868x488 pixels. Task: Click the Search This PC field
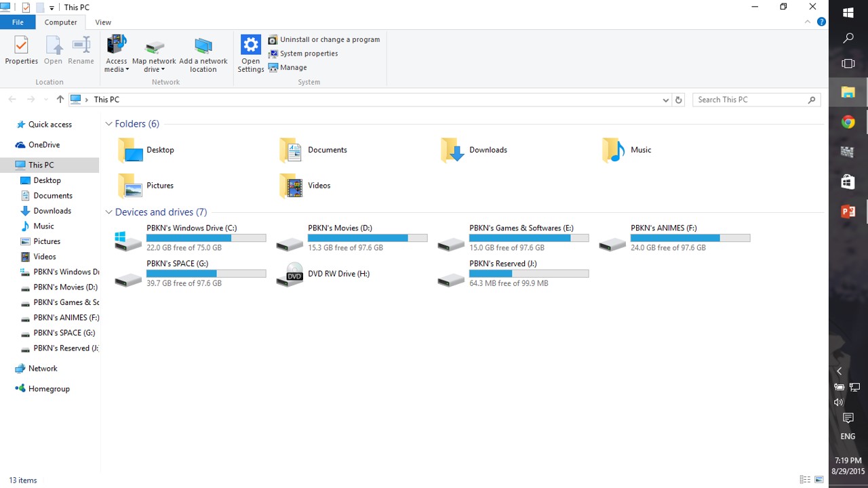pyautogui.click(x=750, y=100)
